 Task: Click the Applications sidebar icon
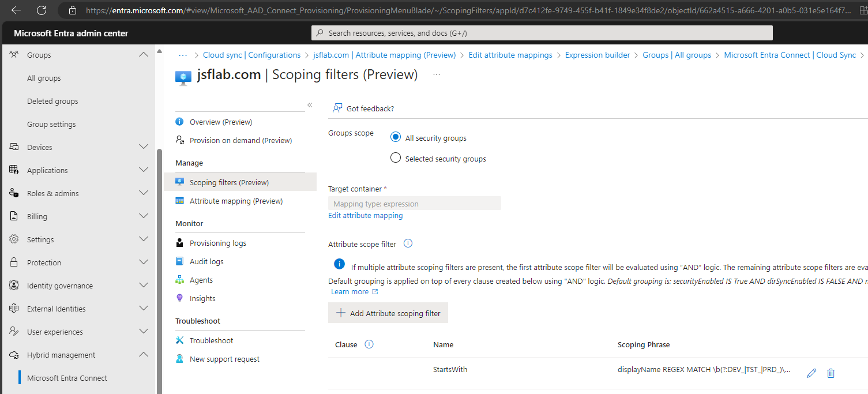click(x=14, y=170)
